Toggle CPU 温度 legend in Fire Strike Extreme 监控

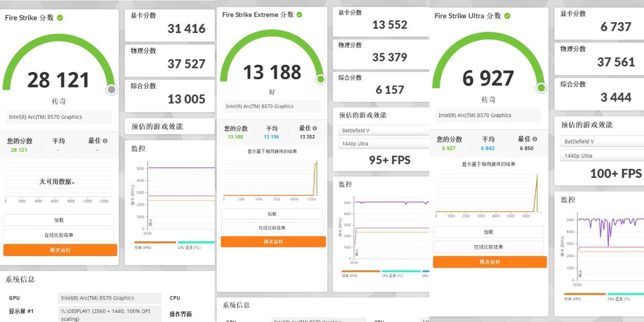coord(401,273)
